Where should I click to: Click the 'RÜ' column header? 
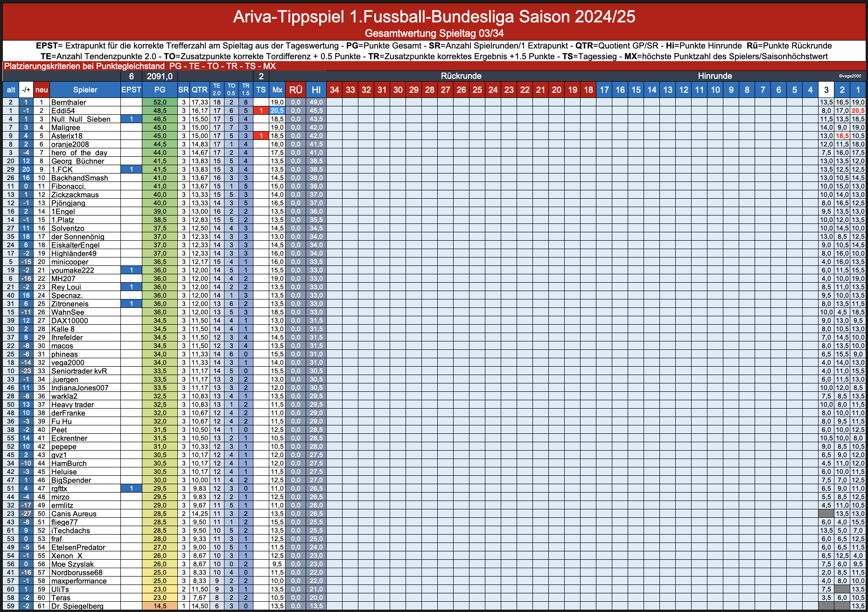295,90
